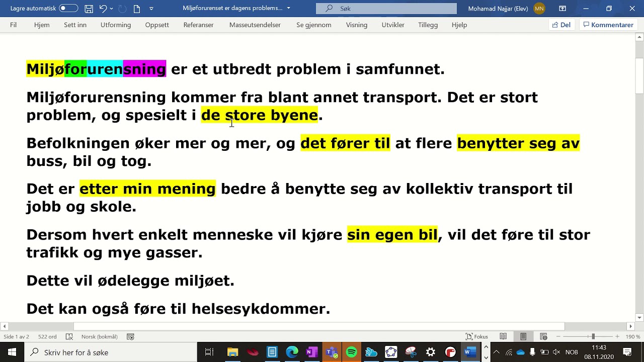Click the 'Side 1 av 2' page indicator
The width and height of the screenshot is (644, 362).
pyautogui.click(x=17, y=337)
